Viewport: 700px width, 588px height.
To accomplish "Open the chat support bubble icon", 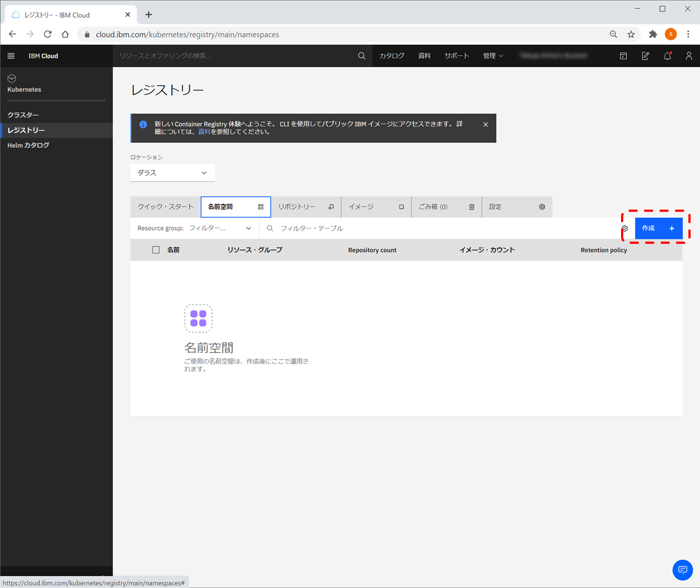I will tap(683, 570).
